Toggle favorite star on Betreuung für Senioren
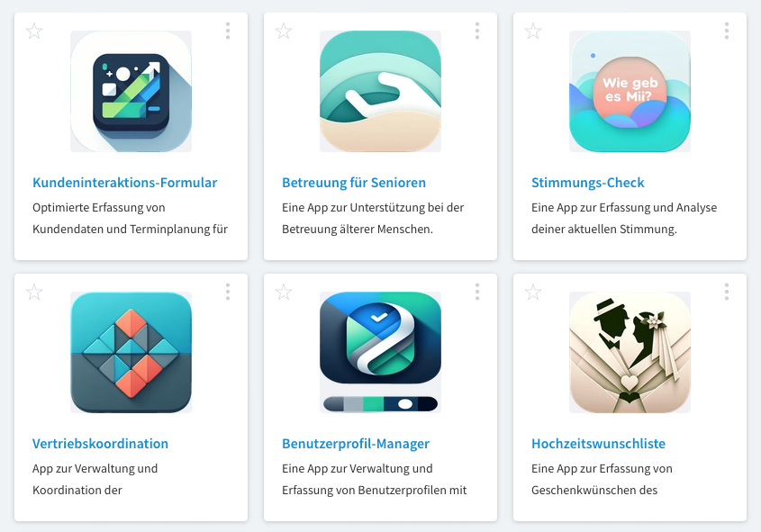Screen dimensions: 761x532 tap(284, 31)
